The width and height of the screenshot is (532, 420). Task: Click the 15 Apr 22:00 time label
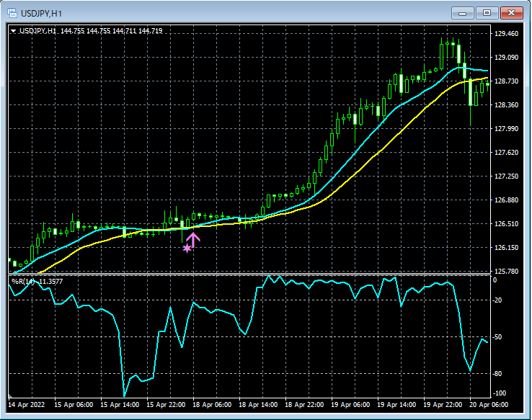pyautogui.click(x=166, y=405)
